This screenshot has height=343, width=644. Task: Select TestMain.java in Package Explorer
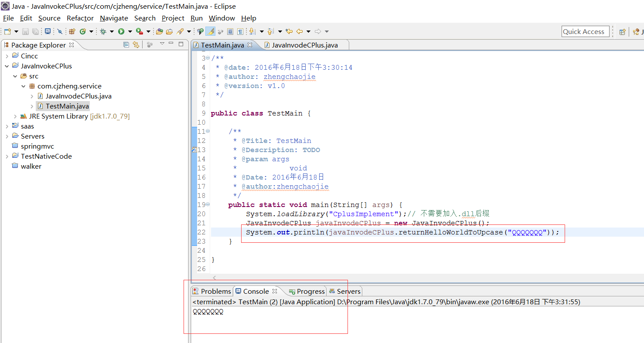click(x=63, y=106)
